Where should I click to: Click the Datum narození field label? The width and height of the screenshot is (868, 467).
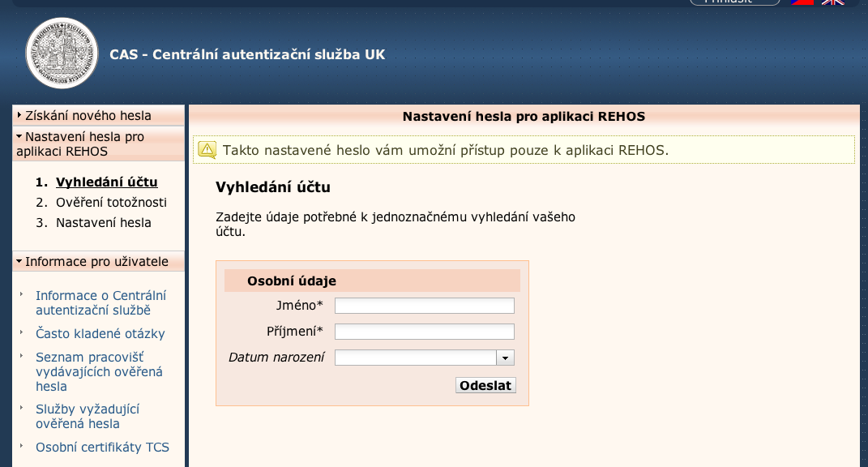(x=276, y=358)
